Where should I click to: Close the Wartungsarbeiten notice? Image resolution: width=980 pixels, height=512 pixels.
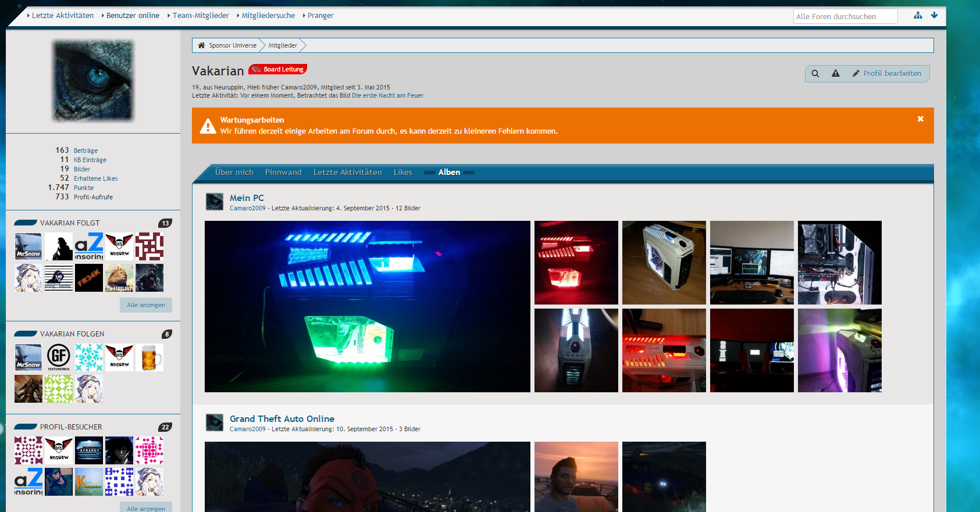coord(920,119)
